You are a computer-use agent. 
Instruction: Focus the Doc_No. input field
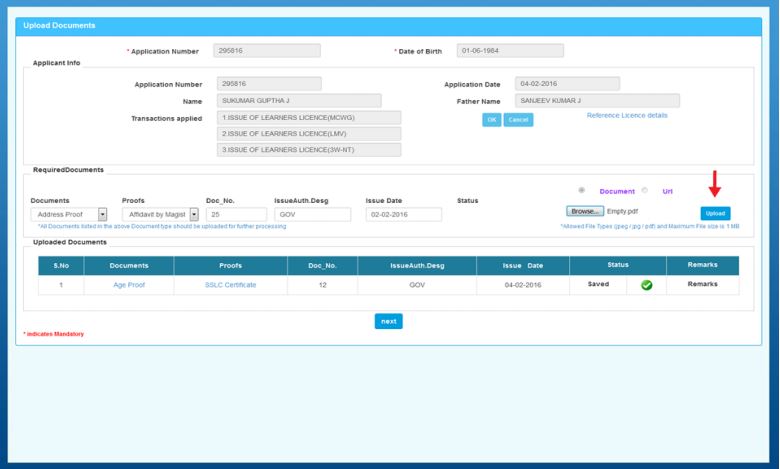[x=235, y=214]
